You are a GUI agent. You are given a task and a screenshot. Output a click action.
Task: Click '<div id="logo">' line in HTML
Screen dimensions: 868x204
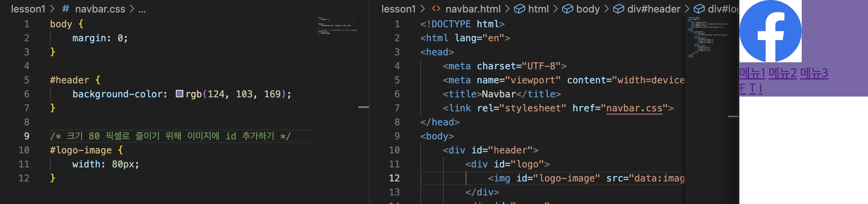(x=507, y=164)
